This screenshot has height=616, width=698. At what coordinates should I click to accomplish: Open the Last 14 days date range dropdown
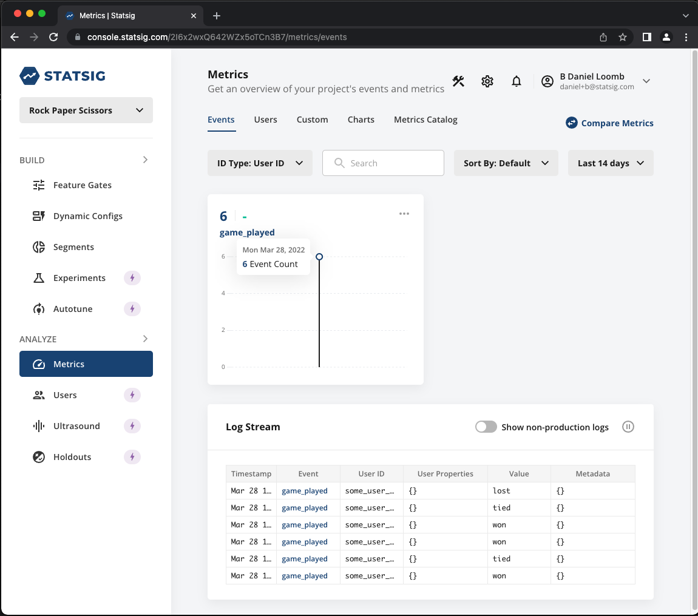(610, 163)
